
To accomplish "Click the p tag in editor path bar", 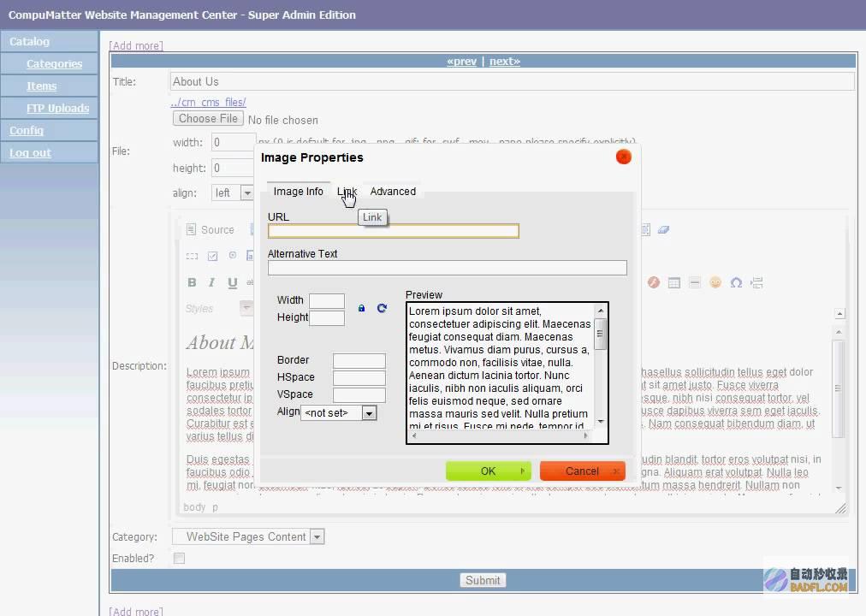I will 215,507.
